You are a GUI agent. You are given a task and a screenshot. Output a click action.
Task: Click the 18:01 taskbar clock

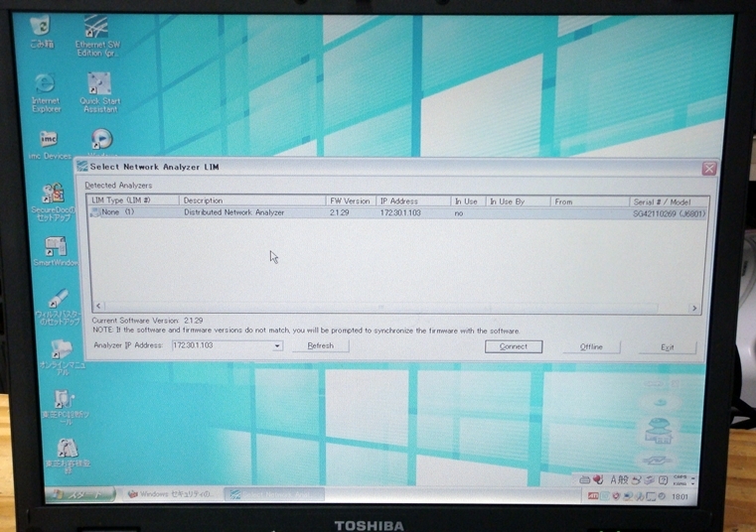click(680, 497)
